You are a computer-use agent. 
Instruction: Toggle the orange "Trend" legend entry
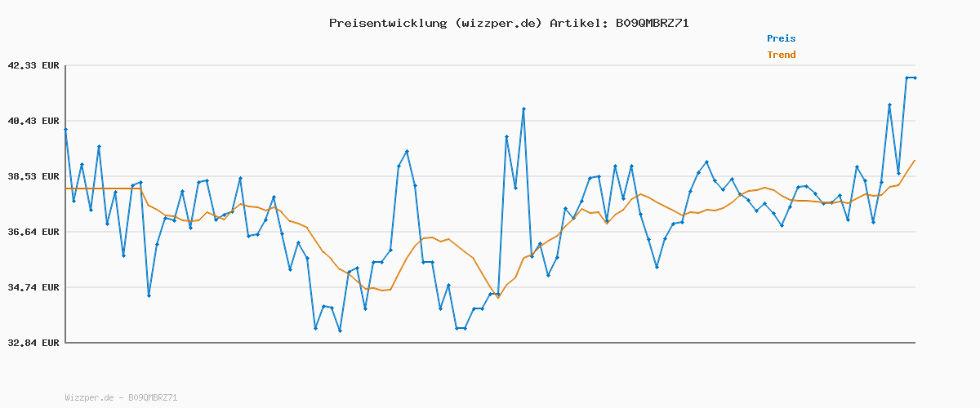[x=781, y=55]
